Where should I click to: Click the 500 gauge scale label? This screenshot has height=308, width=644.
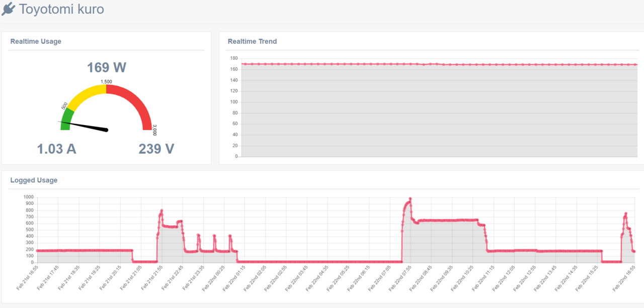64,106
